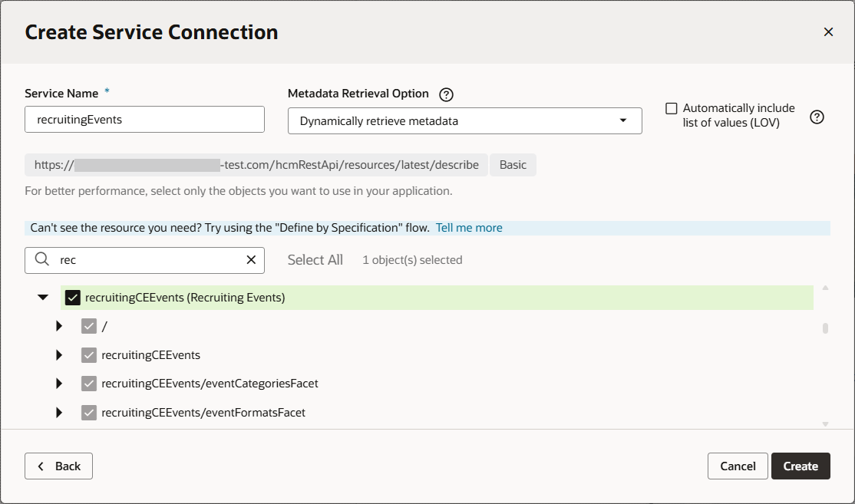Viewport: 855px width, 504px height.
Task: Toggle the recruitingCEEvents/eventCategoriesFacet checkbox
Action: pyautogui.click(x=88, y=383)
